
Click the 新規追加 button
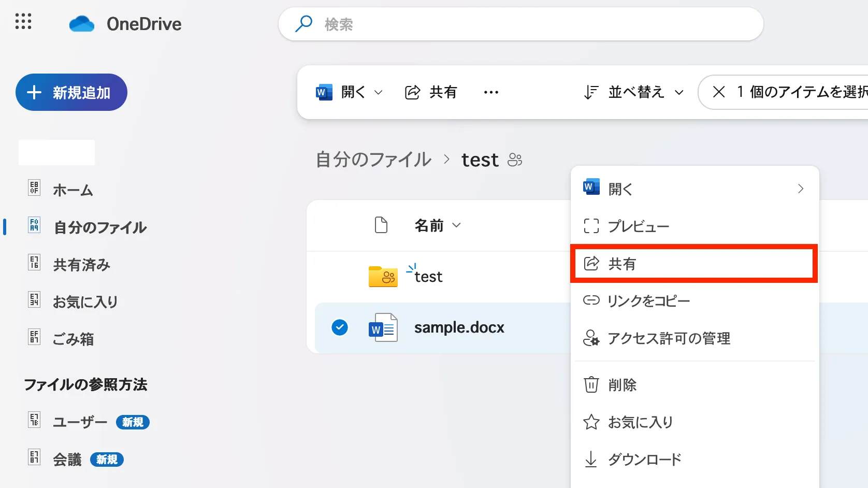tap(71, 92)
